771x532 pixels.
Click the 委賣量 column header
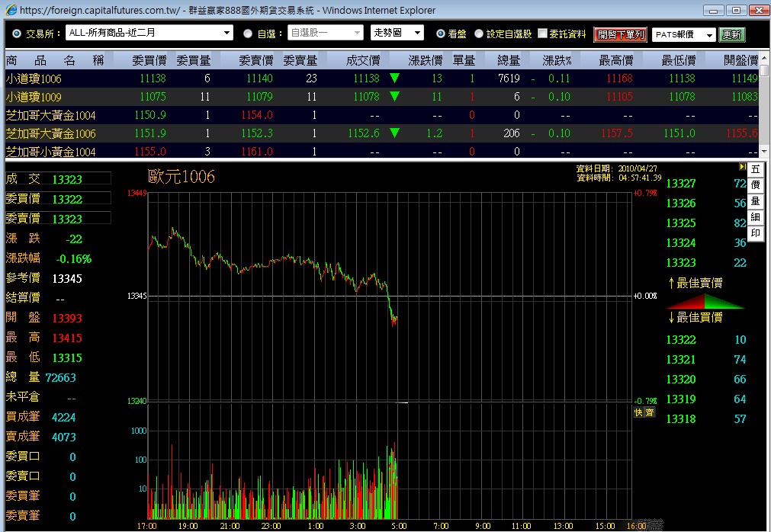[x=300, y=60]
